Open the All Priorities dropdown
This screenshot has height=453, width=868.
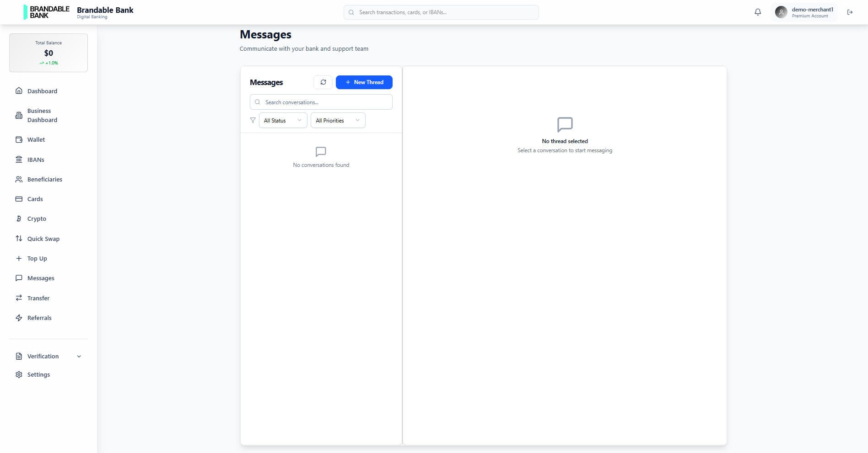coord(337,120)
